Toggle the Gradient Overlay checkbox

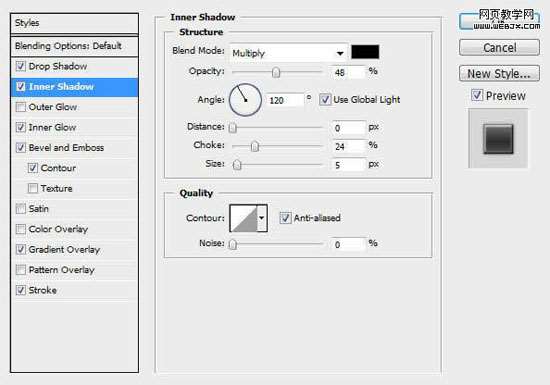coord(21,249)
